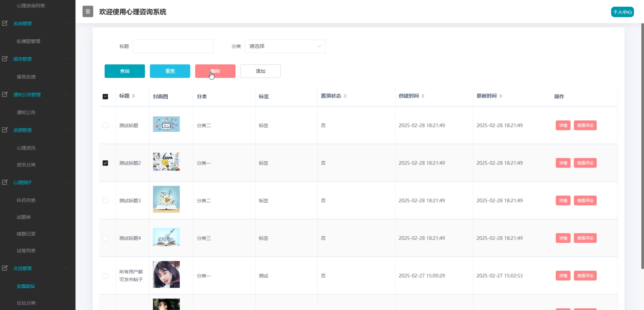Open cover image of 测试标题
The height and width of the screenshot is (310, 644).
point(166,124)
